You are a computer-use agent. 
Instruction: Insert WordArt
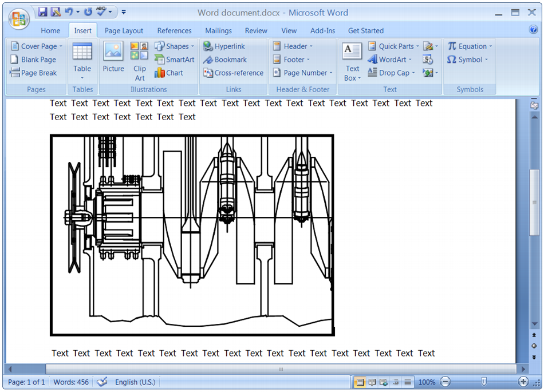coord(390,59)
